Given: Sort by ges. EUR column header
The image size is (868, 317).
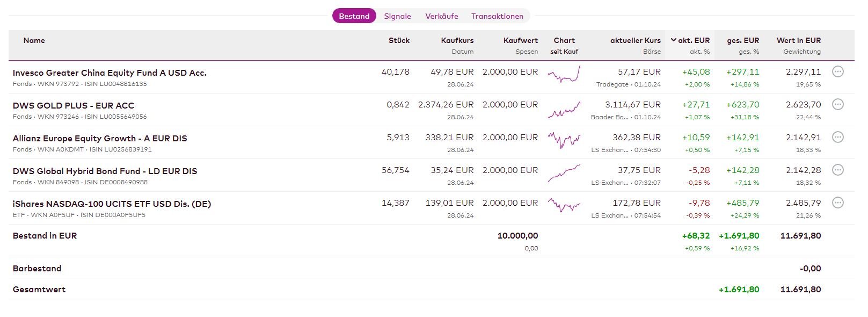Looking at the screenshot, I should point(743,40).
